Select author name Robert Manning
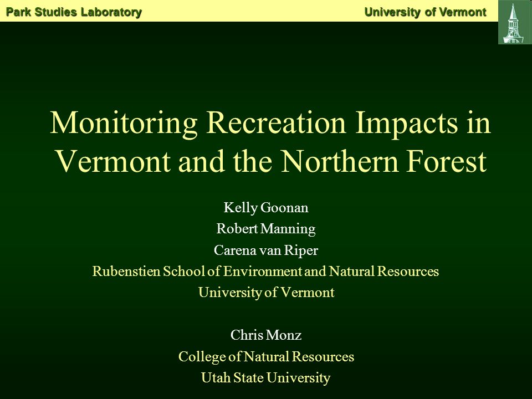This screenshot has height=399, width=532. [x=266, y=229]
